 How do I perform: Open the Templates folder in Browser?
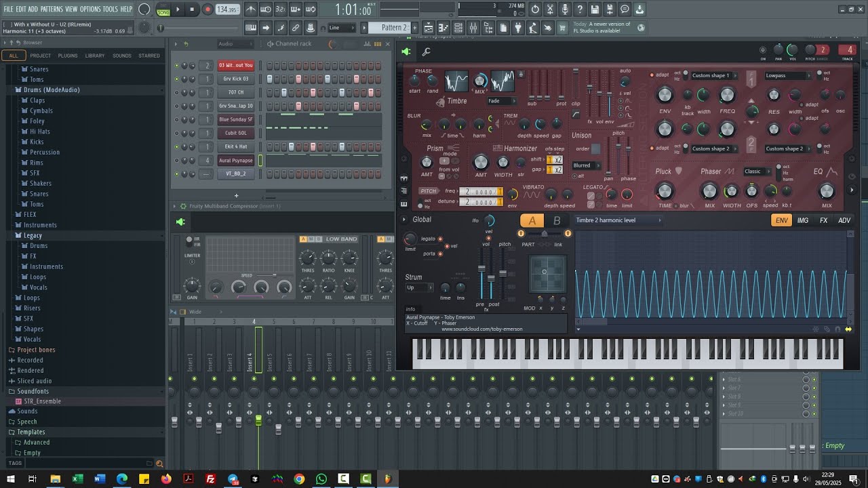pos(31,432)
